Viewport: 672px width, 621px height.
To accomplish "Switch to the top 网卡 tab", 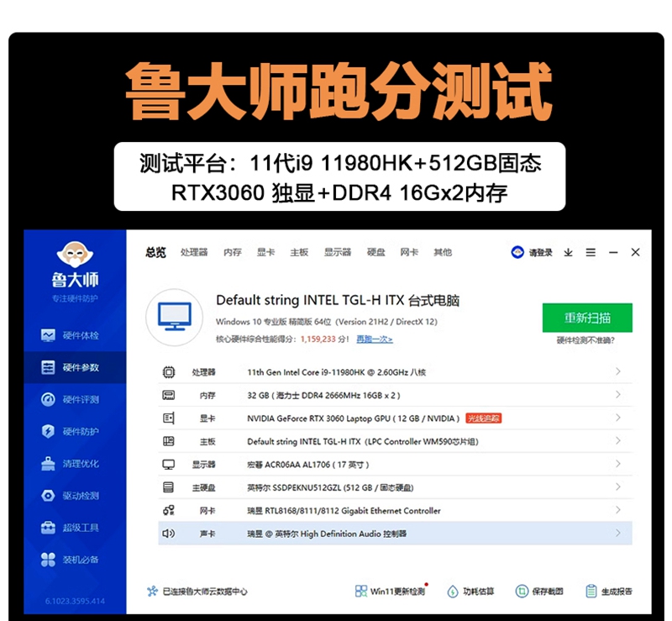I will click(x=409, y=252).
